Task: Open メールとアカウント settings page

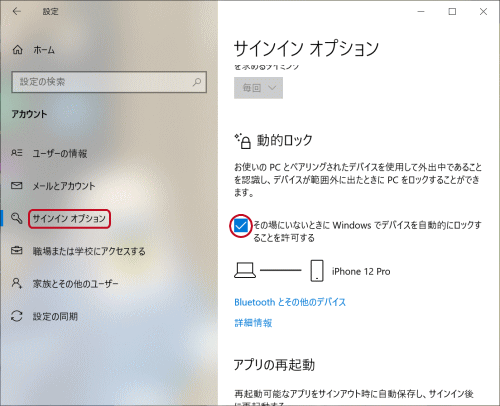Action: pos(64,186)
